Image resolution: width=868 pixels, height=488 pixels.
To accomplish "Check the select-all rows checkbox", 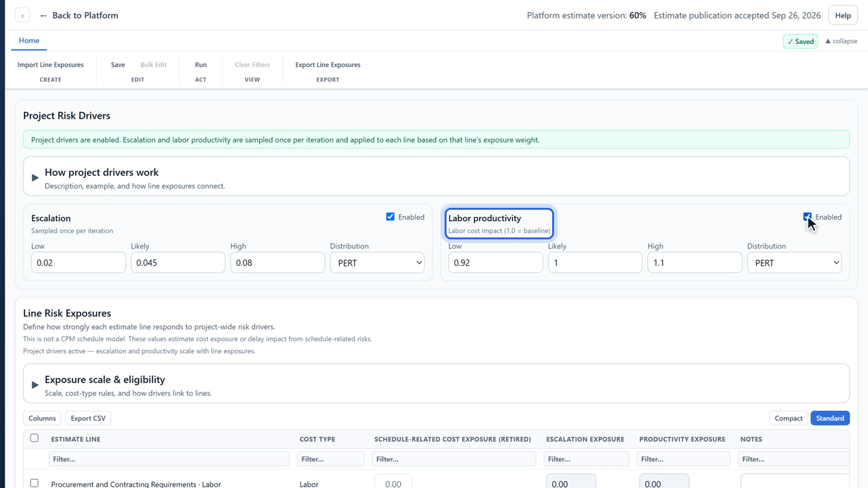I will coord(35,438).
